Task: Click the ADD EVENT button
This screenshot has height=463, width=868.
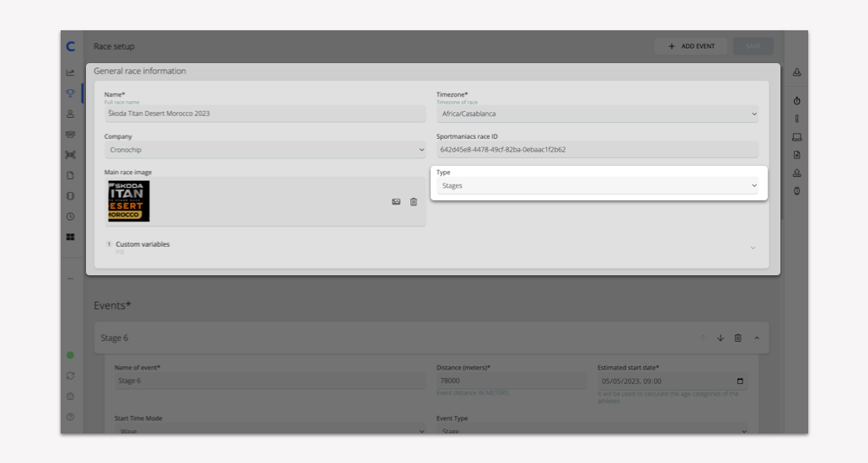Action: point(691,46)
